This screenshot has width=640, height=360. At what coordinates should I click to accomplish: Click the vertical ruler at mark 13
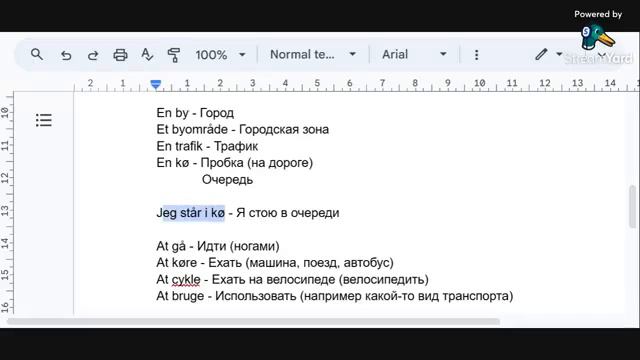coord(5,211)
